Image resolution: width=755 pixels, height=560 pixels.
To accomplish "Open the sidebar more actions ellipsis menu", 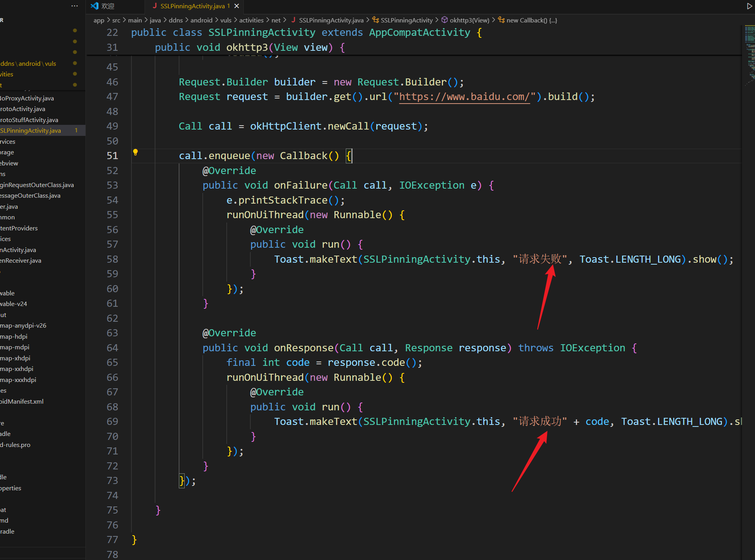I will [x=74, y=6].
